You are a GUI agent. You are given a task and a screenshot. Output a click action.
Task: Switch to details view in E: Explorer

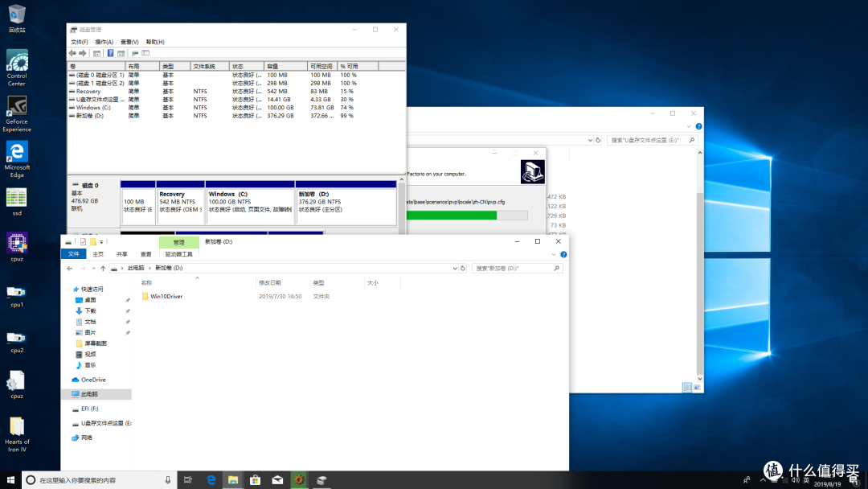687,388
